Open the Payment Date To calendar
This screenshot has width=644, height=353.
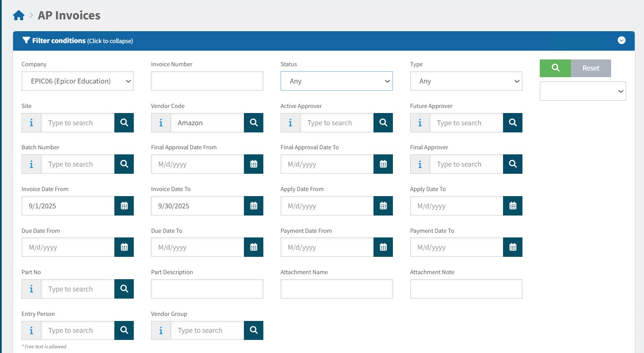click(x=513, y=247)
